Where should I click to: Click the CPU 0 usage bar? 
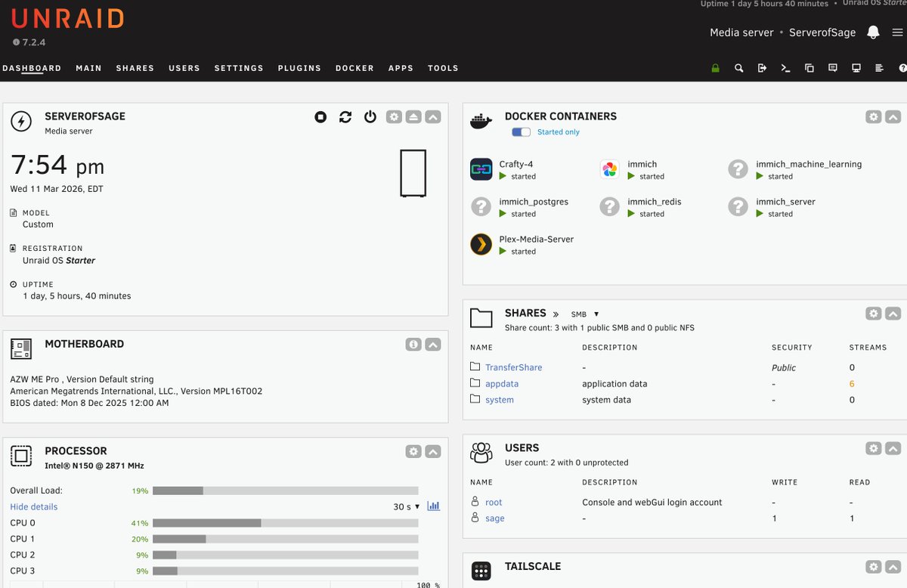[285, 523]
